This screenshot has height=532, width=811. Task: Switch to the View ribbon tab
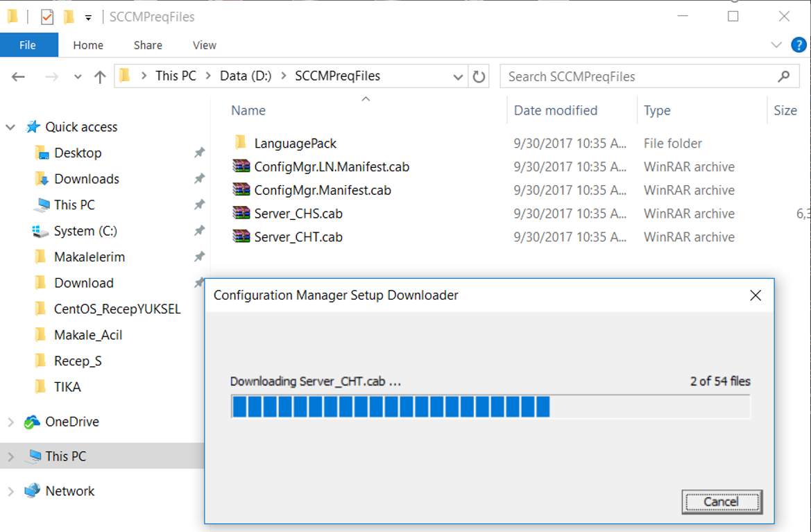(204, 46)
